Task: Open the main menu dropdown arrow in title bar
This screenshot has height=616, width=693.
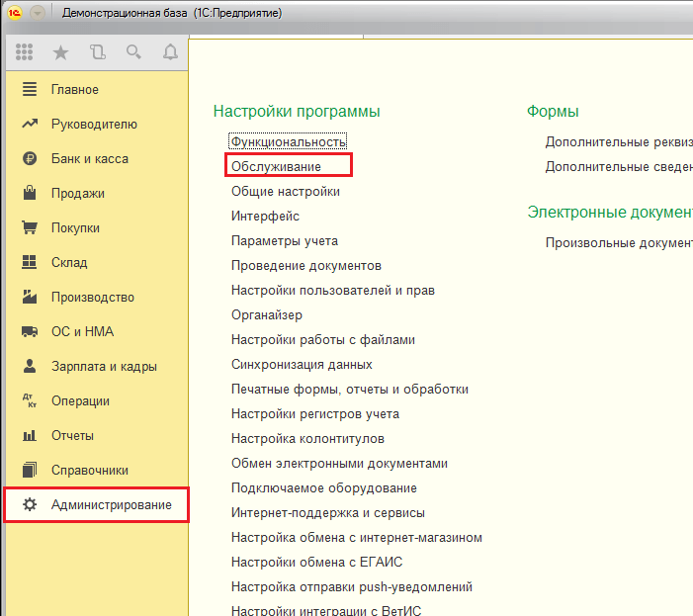Action: click(x=38, y=13)
